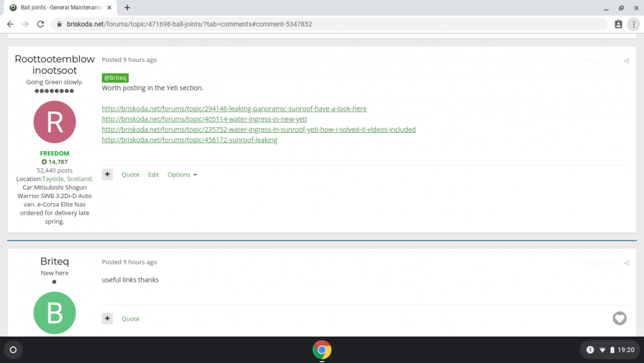
Task: Click the 52,440 posts count
Action: click(55, 170)
